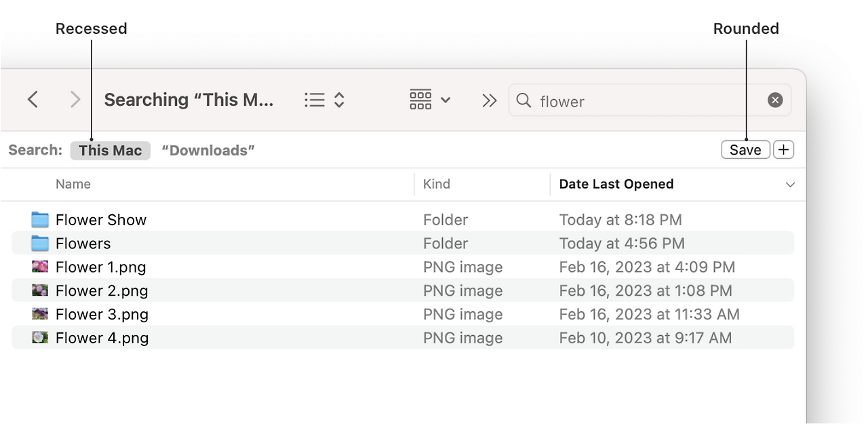Click the list view icon
868x424 pixels.
pos(314,100)
